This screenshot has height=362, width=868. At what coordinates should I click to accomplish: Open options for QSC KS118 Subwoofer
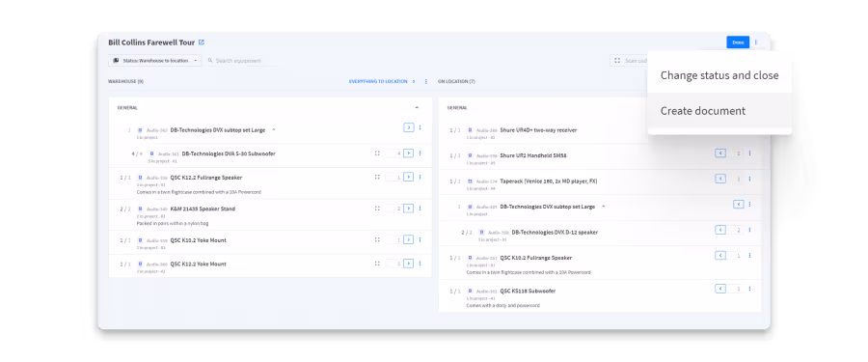click(750, 289)
